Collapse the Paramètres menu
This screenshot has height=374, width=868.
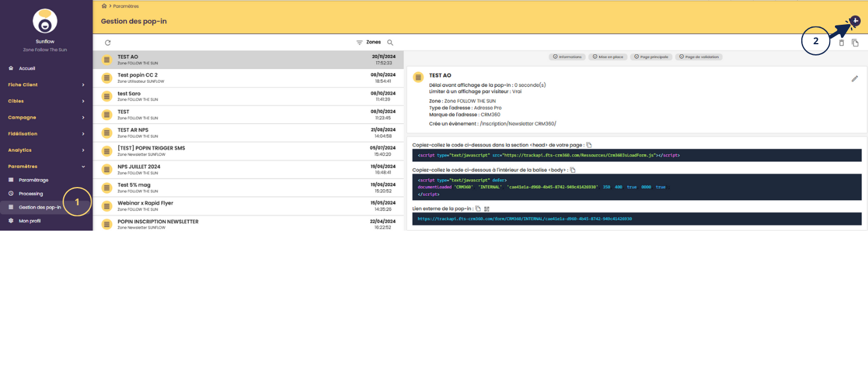tap(46, 166)
